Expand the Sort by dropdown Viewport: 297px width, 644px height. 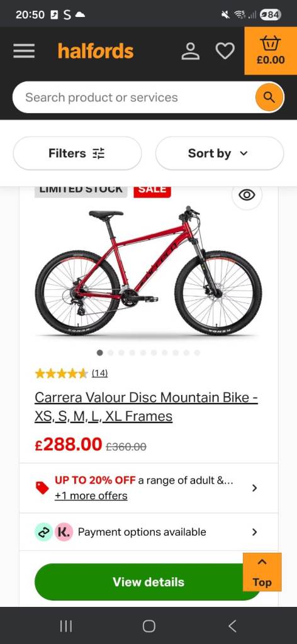point(220,153)
